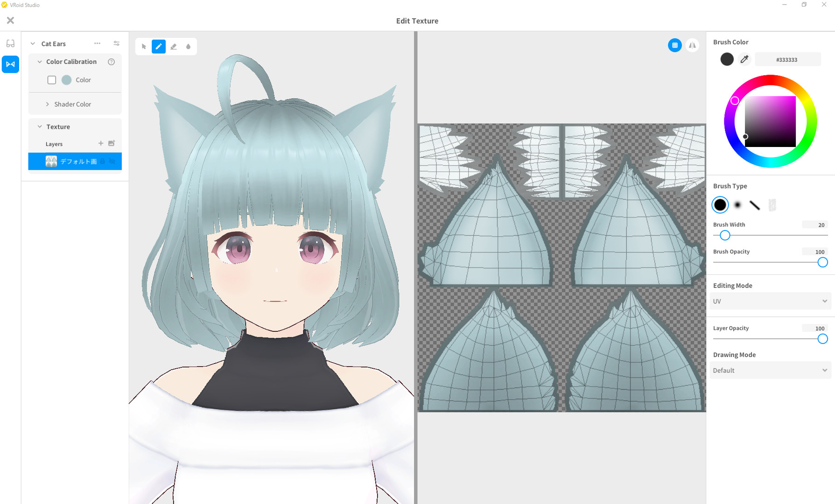Select the soft airbrush brush type
This screenshot has height=504, width=835.
coord(737,205)
